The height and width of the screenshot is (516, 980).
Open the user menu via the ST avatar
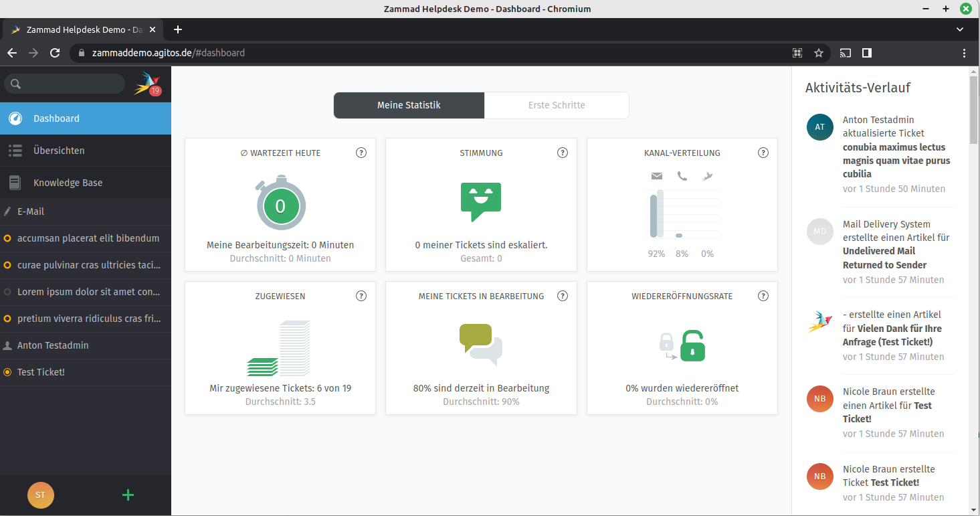pyautogui.click(x=41, y=495)
